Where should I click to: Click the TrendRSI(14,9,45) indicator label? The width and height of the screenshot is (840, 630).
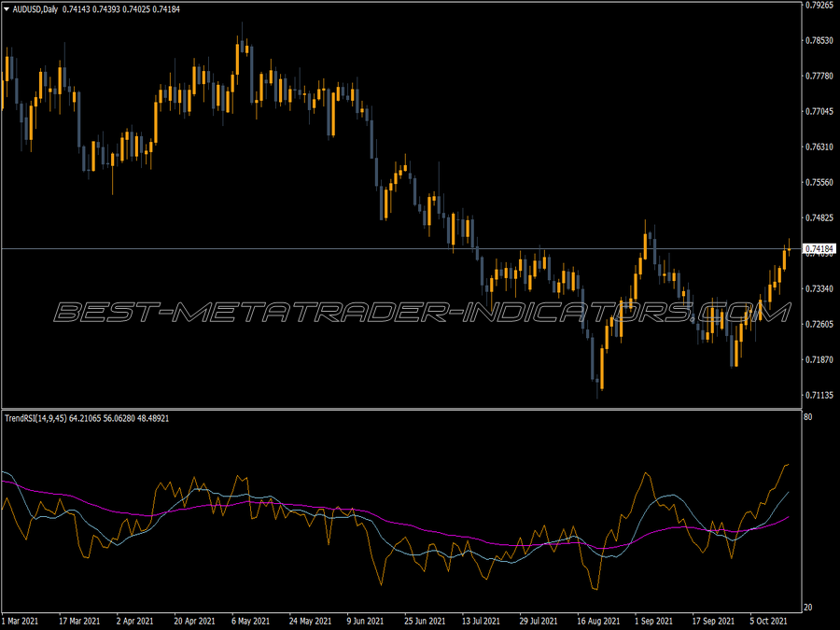pyautogui.click(x=35, y=418)
